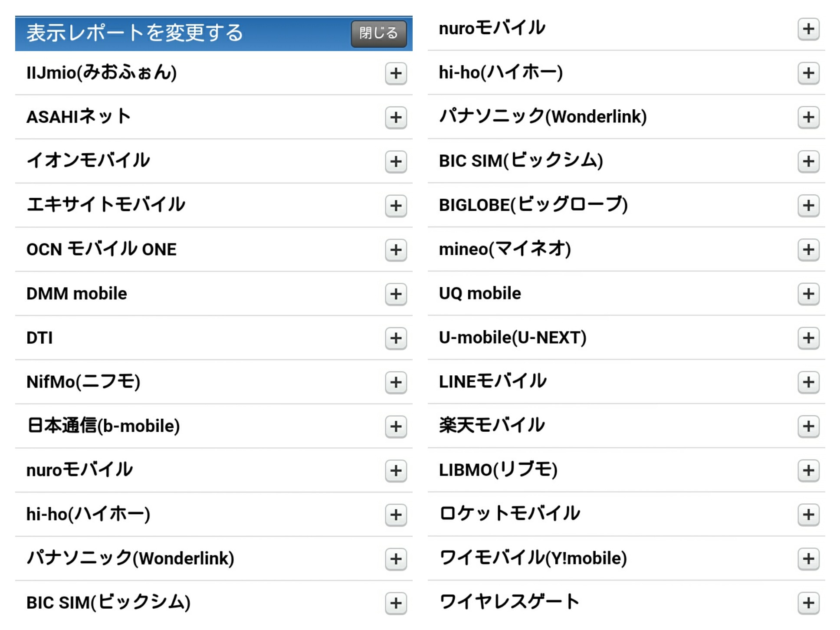
Task: Expand the BIGLOBE(ビッグローブ) row
Action: (808, 206)
